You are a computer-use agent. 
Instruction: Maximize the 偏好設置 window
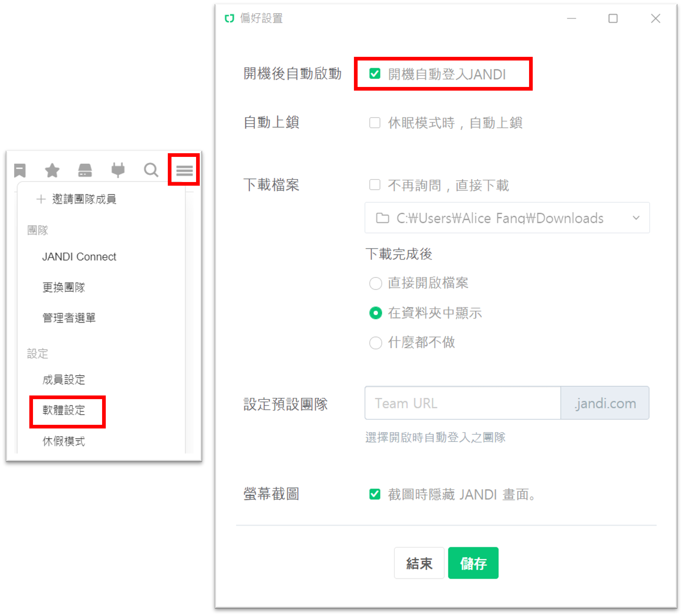(613, 18)
